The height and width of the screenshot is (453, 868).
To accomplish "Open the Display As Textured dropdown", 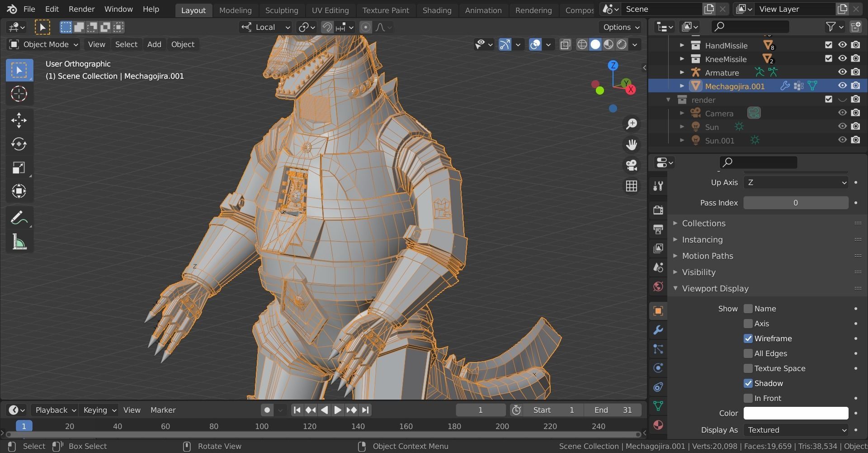I will pyautogui.click(x=796, y=430).
